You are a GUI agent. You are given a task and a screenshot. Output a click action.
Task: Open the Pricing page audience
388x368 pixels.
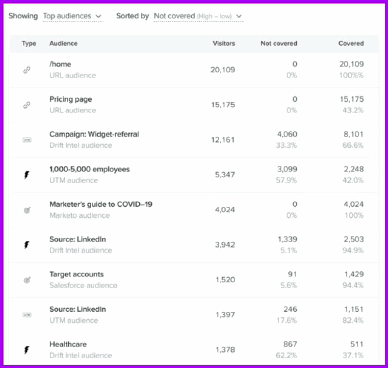click(71, 99)
